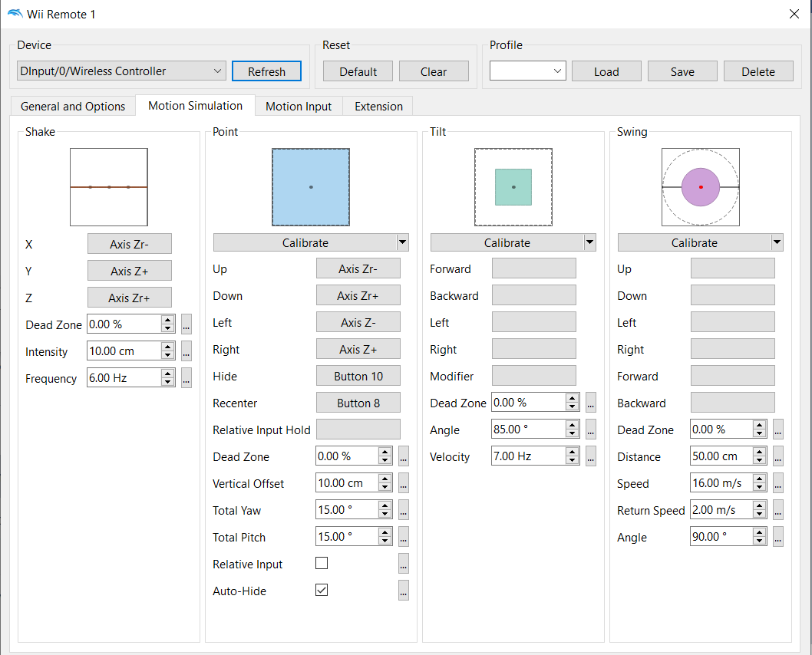Click Total Pitch ellipsis button

coord(404,537)
